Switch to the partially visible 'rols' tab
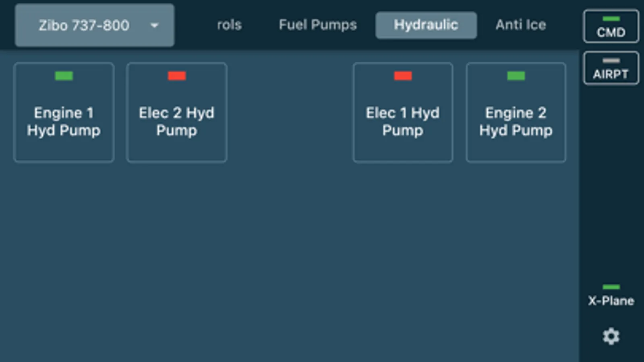Viewport: 644px width, 362px height. click(x=229, y=25)
